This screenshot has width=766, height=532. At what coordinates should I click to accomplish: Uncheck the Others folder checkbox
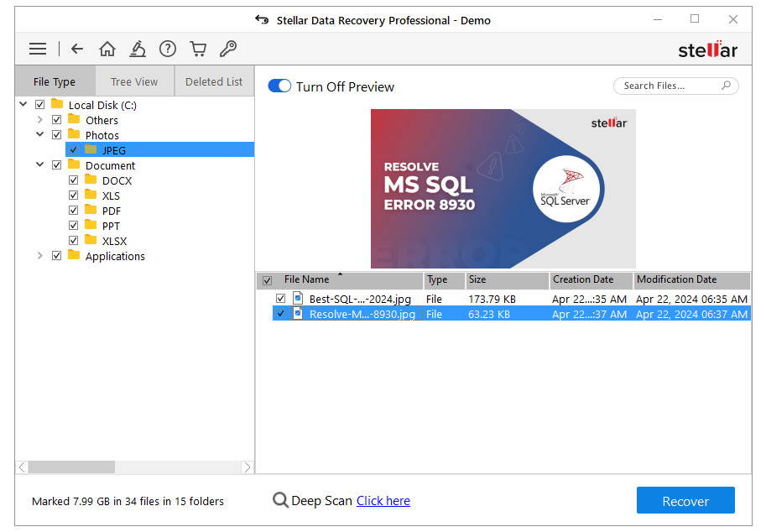[x=57, y=120]
